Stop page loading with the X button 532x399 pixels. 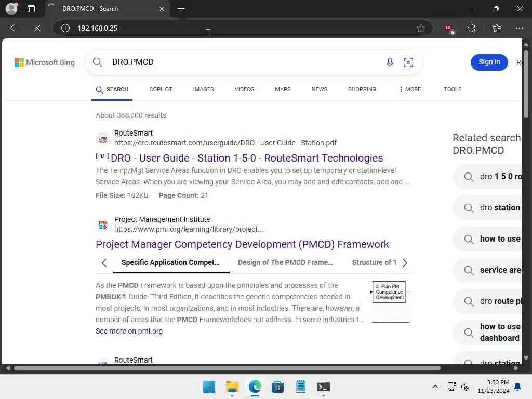(x=37, y=28)
